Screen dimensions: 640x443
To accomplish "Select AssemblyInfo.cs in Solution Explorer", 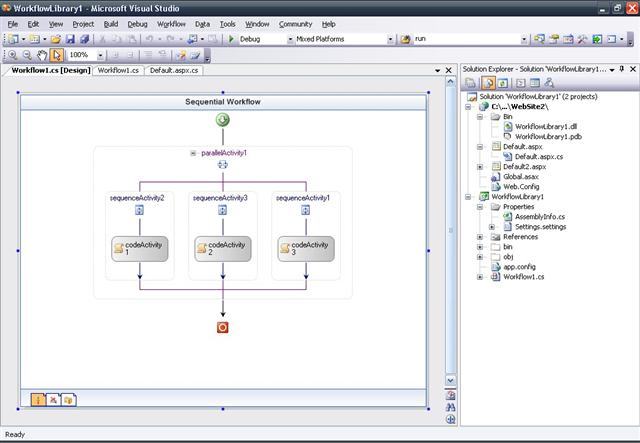I will pyautogui.click(x=540, y=217).
